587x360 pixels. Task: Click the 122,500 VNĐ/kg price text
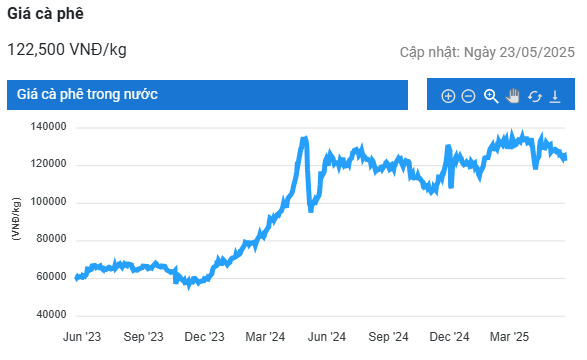[x=67, y=49]
